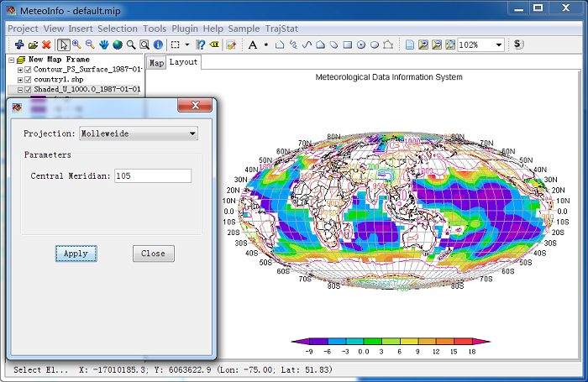The height and width of the screenshot is (382, 588).
Task: Switch to the Layout tab
Action: 183,62
